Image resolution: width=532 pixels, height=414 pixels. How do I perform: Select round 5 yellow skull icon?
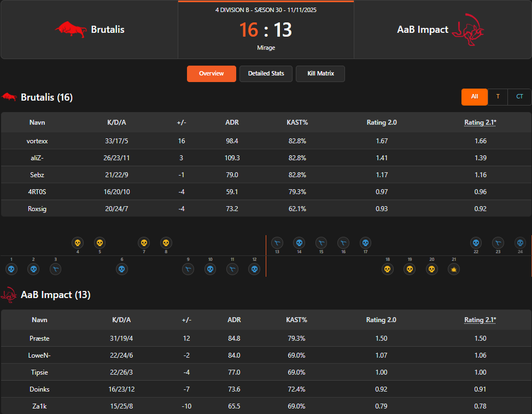[x=100, y=243]
